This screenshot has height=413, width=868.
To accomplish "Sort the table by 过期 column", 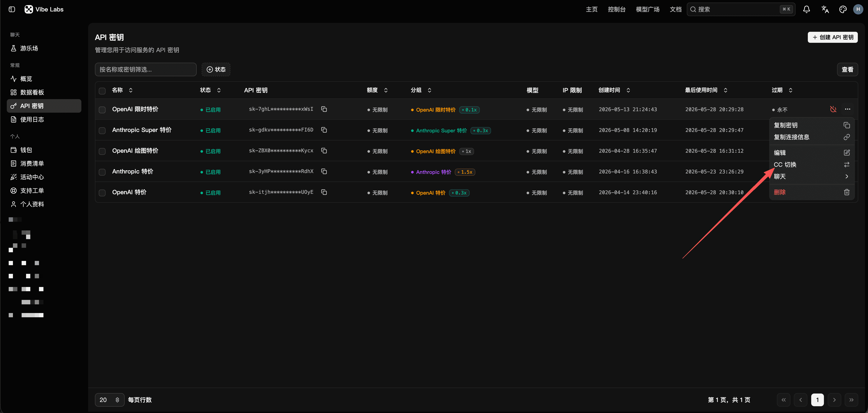I will tap(782, 90).
